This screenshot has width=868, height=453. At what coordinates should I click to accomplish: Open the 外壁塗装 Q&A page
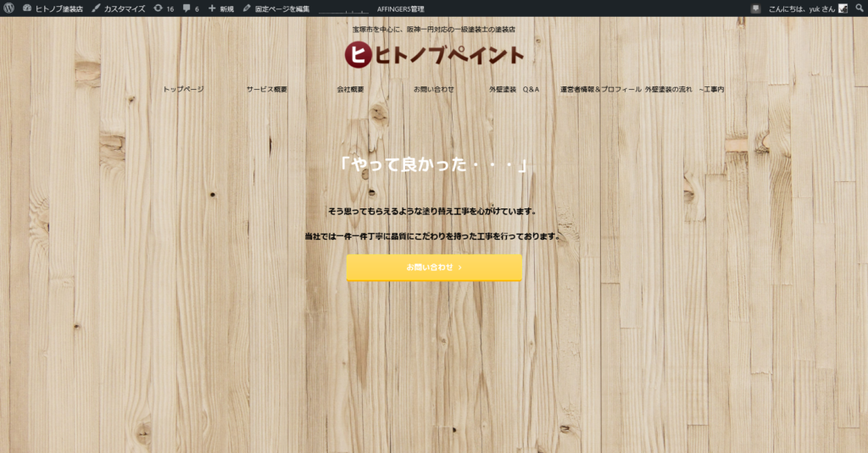pos(514,89)
